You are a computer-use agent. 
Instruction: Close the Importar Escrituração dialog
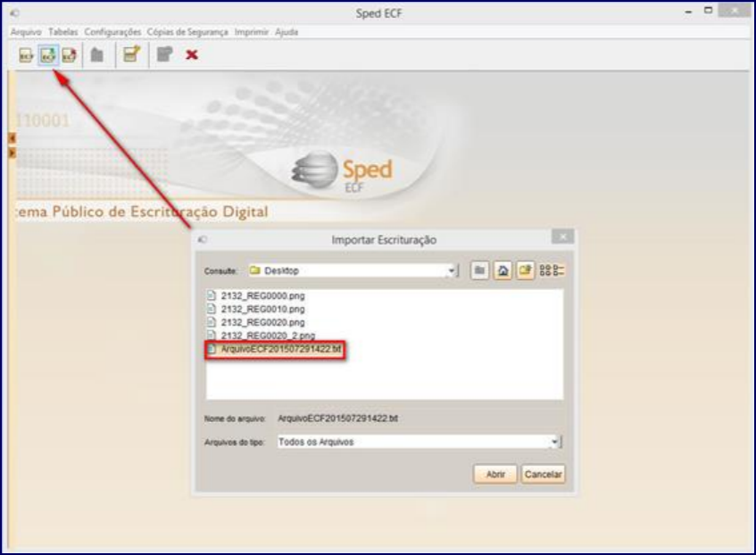point(562,236)
